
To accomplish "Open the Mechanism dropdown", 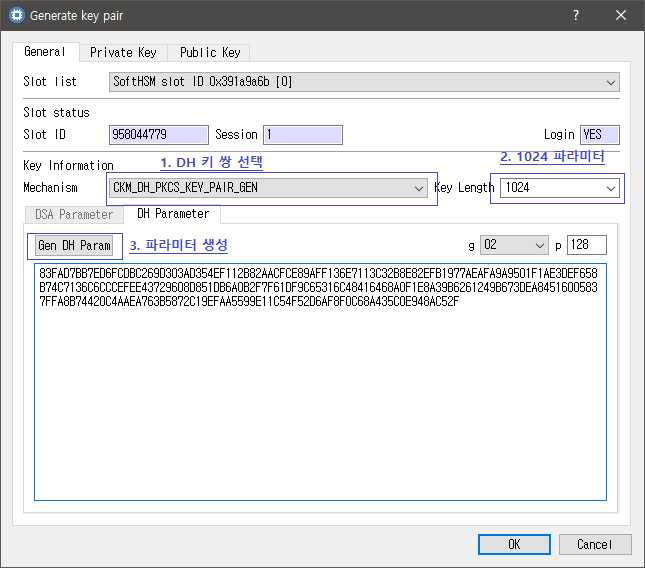I will [x=268, y=188].
